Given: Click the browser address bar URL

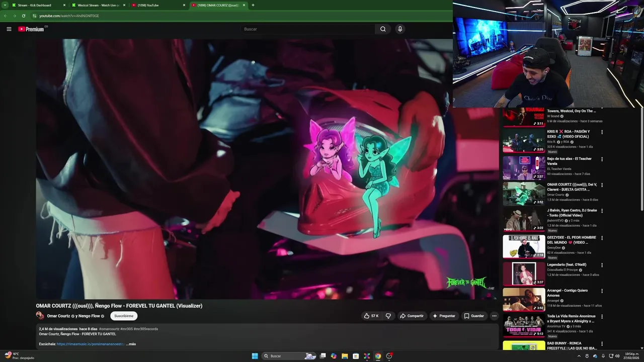Looking at the screenshot, I should [x=69, y=16].
